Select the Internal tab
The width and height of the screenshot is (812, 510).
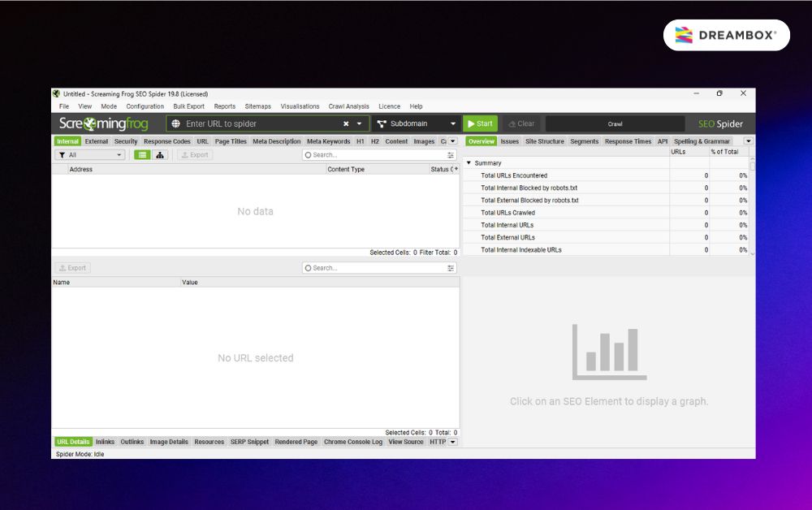click(68, 141)
